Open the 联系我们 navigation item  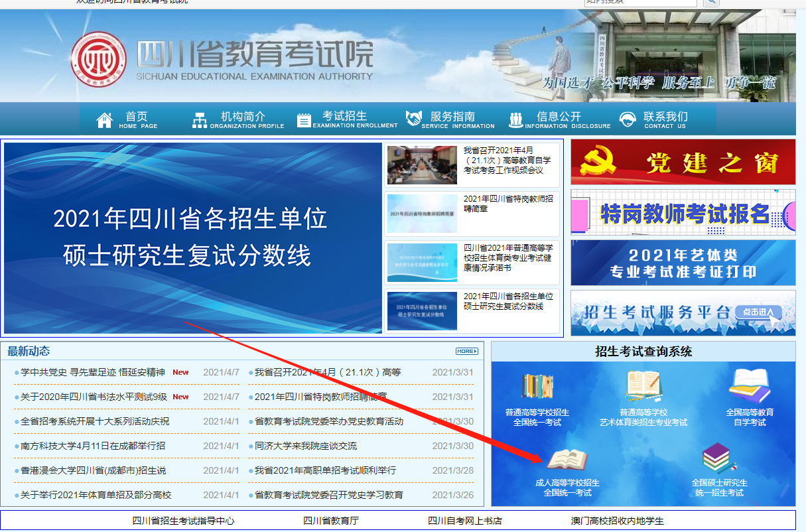click(653, 120)
